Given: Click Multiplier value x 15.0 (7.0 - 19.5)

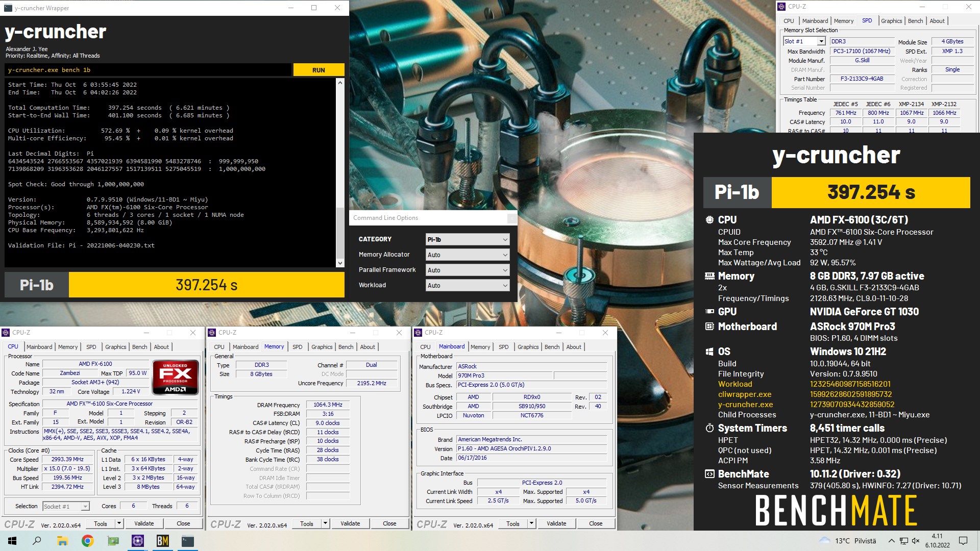Looking at the screenshot, I should (68, 468).
